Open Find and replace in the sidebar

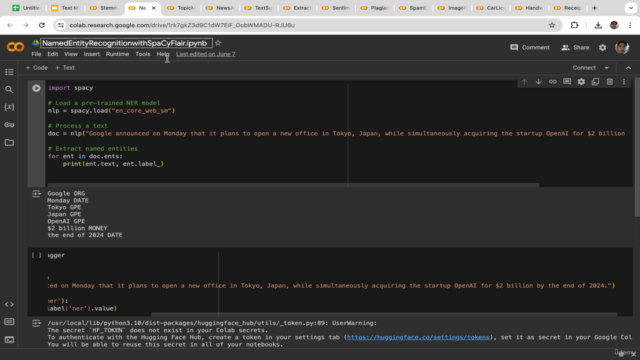click(x=9, y=89)
